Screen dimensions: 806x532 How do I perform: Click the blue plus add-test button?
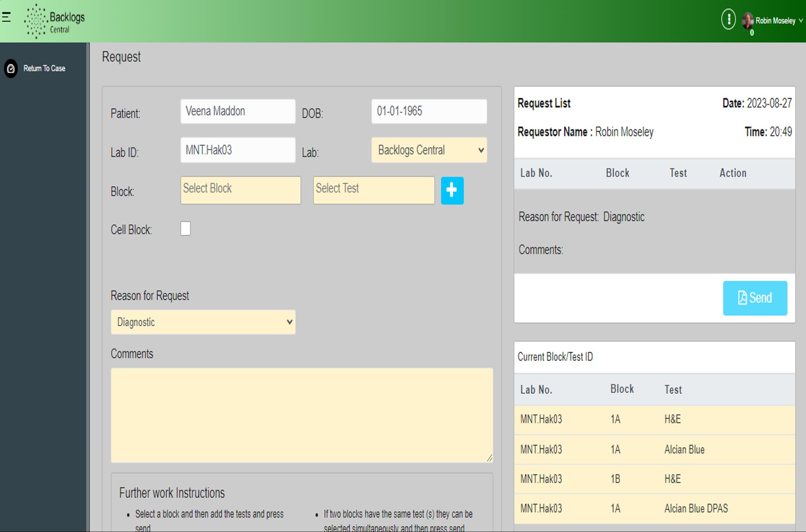452,190
